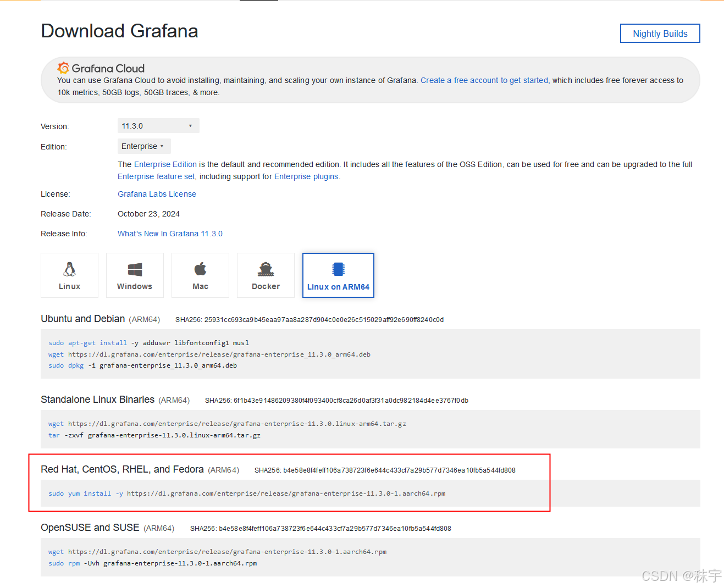Open the Grafana Labs License link
Image resolution: width=724 pixels, height=588 pixels.
point(157,194)
